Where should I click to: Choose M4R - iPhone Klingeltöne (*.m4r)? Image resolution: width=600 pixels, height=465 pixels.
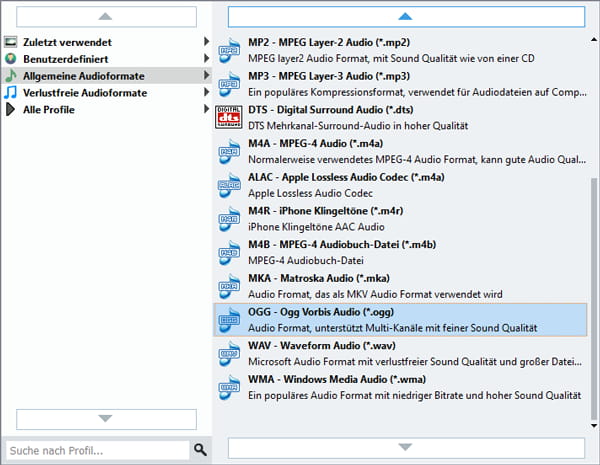(x=400, y=219)
